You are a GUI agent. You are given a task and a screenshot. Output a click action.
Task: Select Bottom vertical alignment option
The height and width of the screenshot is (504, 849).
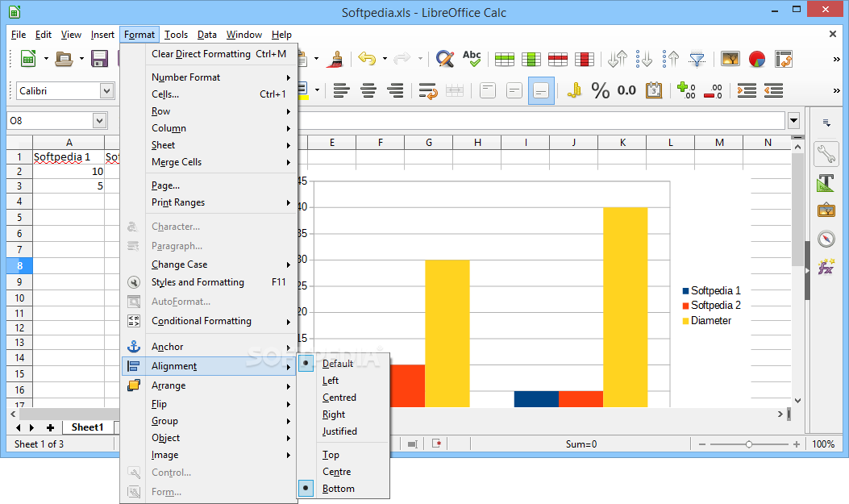(339, 489)
